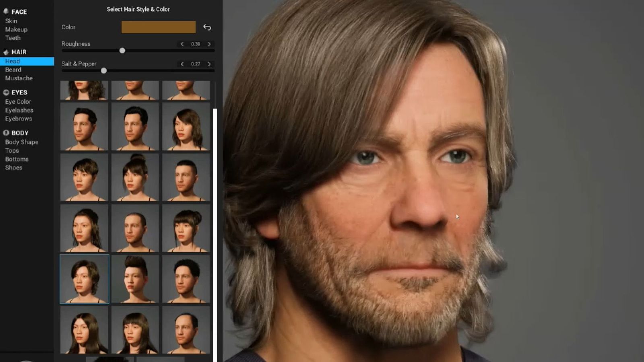The height and width of the screenshot is (362, 644).
Task: Decrease Salt & Pepper with left arrow
Action: [x=182, y=64]
